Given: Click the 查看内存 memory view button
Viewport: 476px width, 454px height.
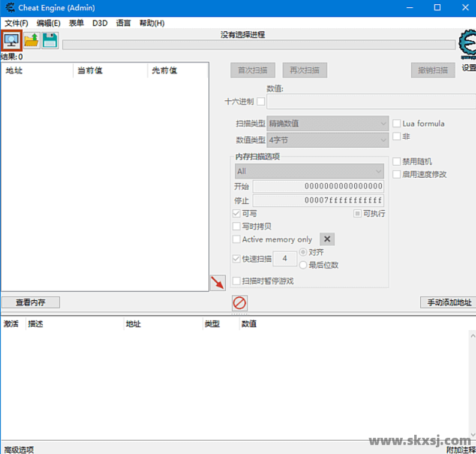Looking at the screenshot, I should [30, 302].
